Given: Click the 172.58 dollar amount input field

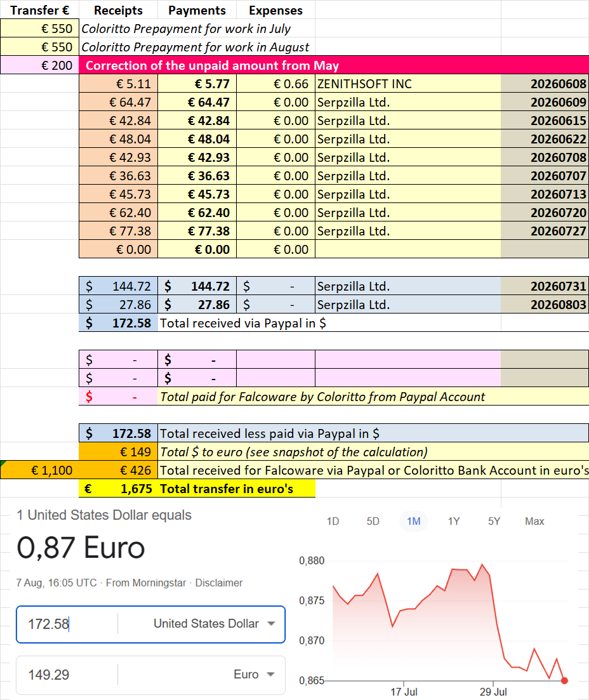Looking at the screenshot, I should coord(67,624).
